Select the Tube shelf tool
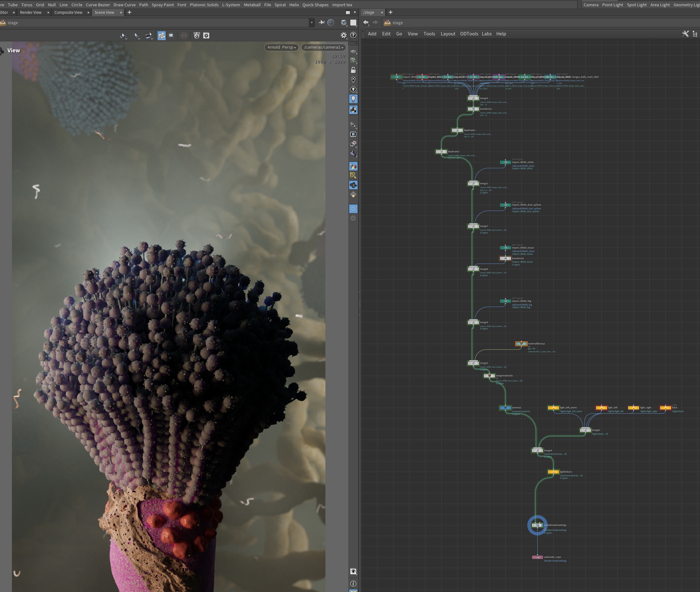 pos(13,5)
